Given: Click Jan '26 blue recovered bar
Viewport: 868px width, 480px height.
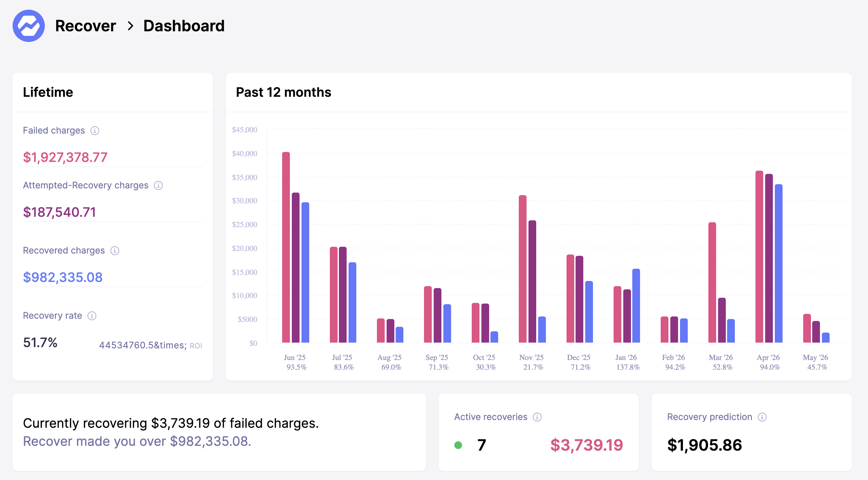Looking at the screenshot, I should click(636, 306).
